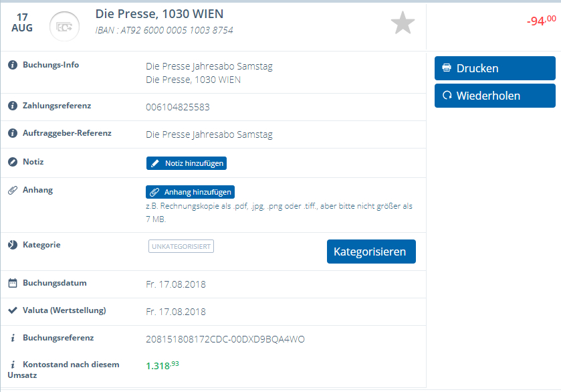The width and height of the screenshot is (561, 392).
Task: Click the UNKATEGORISIERT category tag
Action: [x=181, y=246]
